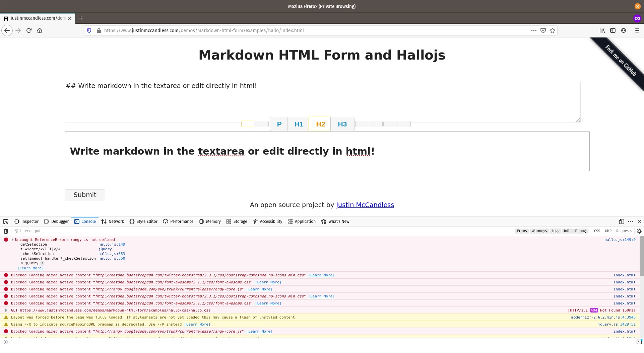Screen dimensions: 644x353
Task: Open the Library view
Action: pyautogui.click(x=602, y=30)
